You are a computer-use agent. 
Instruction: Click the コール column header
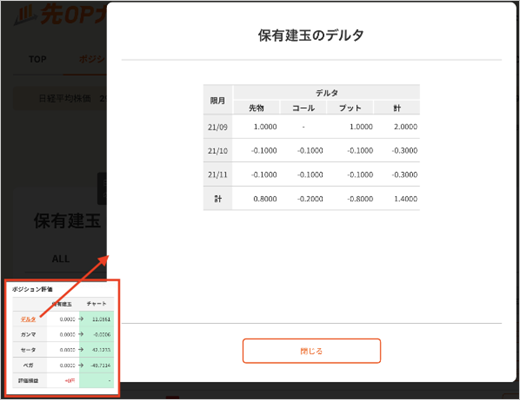303,108
